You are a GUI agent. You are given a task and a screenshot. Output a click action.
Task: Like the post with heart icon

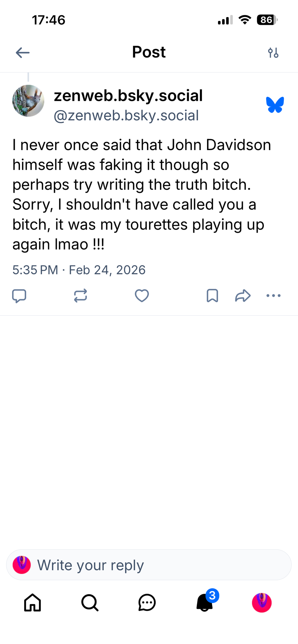142,296
